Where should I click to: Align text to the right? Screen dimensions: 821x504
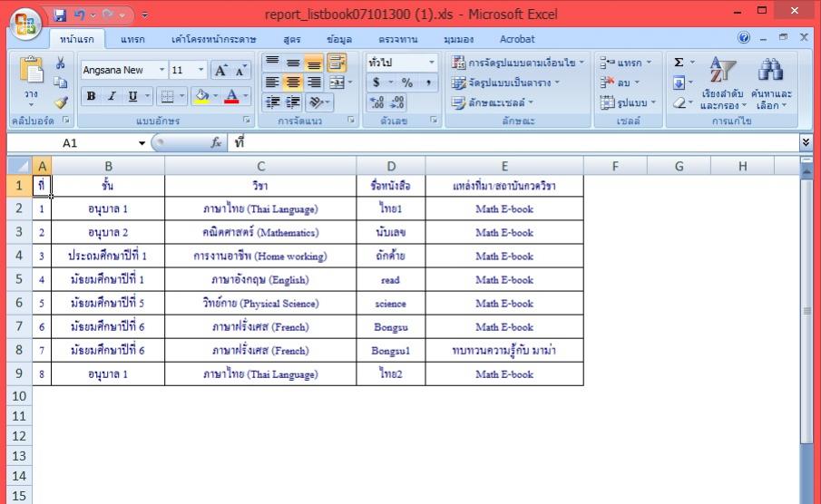tap(314, 82)
